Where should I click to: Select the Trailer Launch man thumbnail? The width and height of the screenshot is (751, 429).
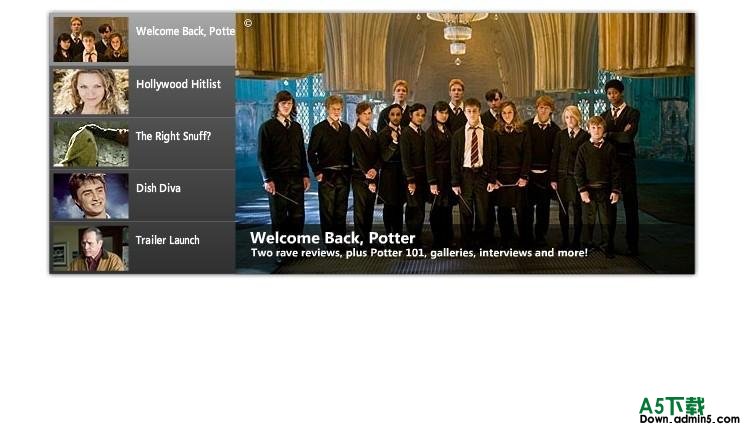(x=91, y=248)
